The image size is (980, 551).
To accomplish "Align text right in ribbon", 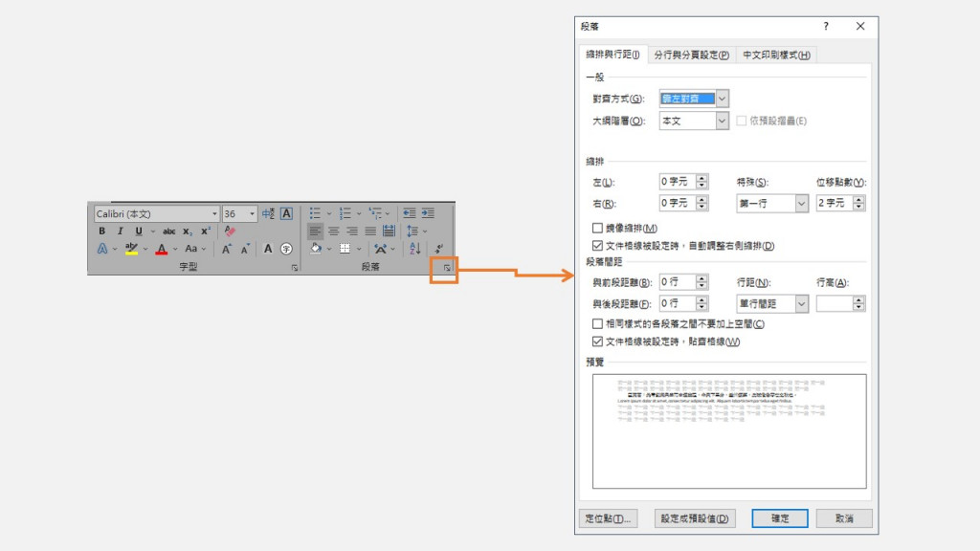I will [x=352, y=231].
